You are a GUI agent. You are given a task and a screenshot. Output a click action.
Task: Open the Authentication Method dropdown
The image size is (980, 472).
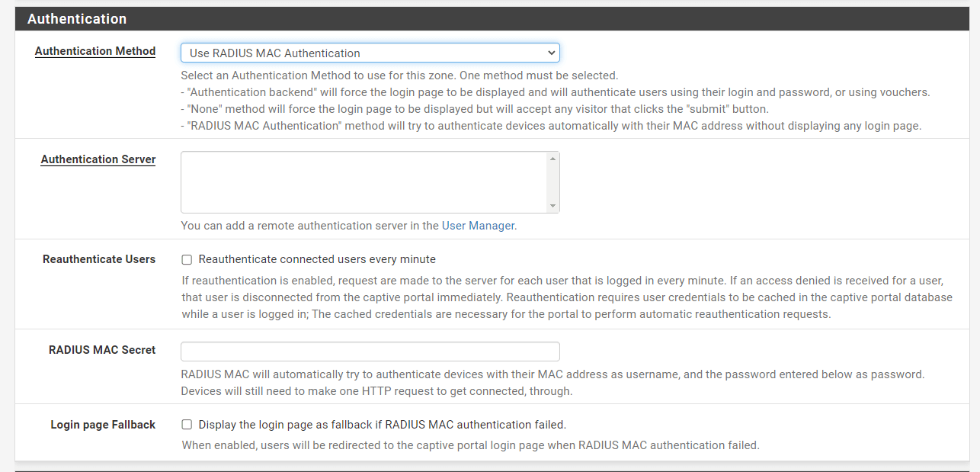pos(370,53)
